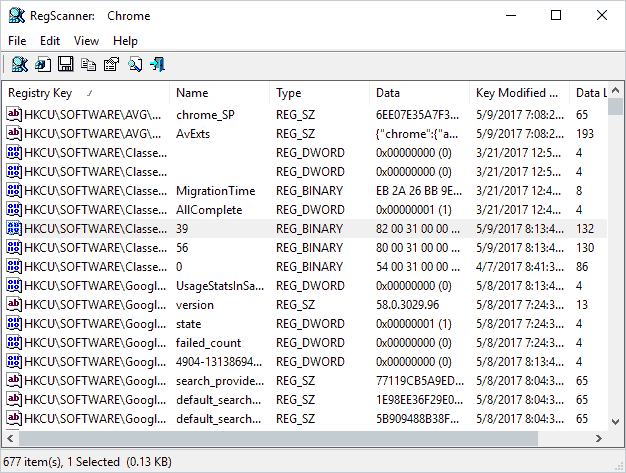Click the floppy disk Save icon
This screenshot has width=626, height=473.
[65, 64]
